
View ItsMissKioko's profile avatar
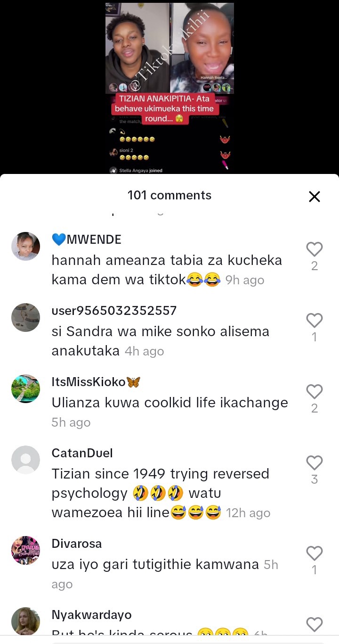pyautogui.click(x=25, y=388)
